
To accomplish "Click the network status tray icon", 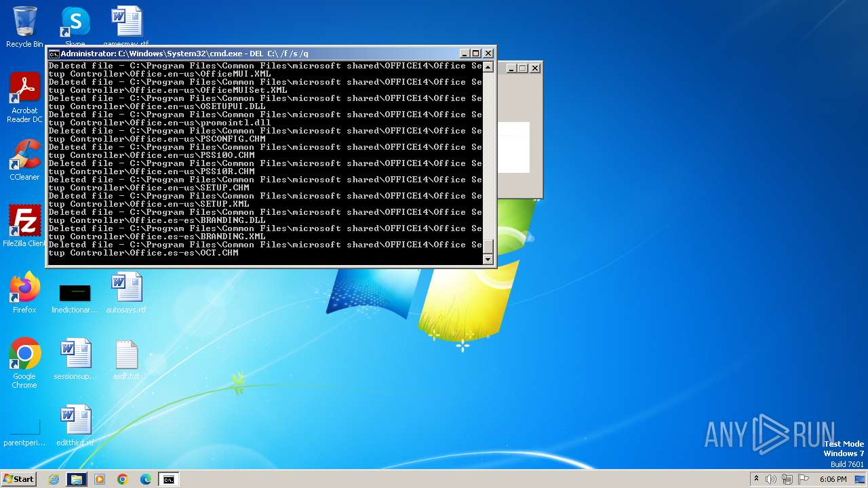I will pyautogui.click(x=787, y=479).
